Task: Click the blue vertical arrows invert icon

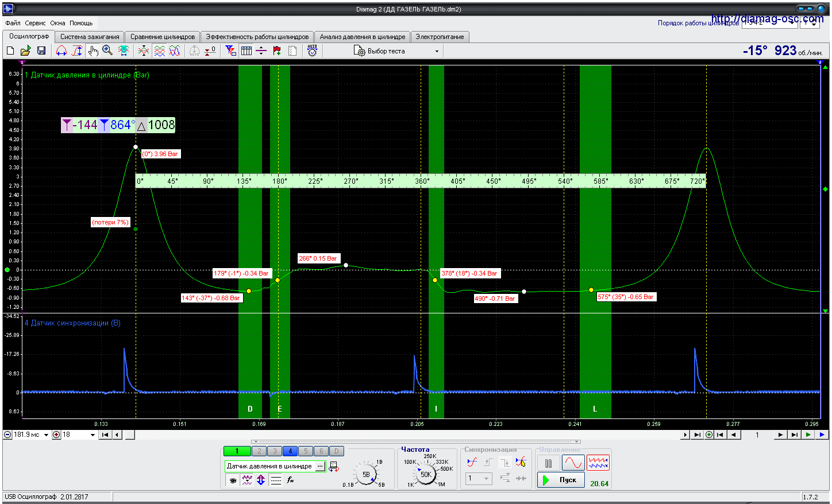Action: click(x=261, y=480)
